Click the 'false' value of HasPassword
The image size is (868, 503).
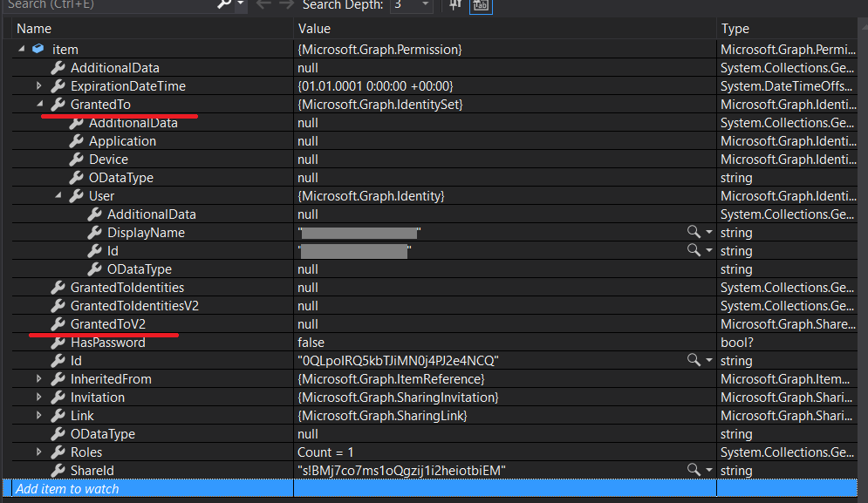[x=311, y=342]
